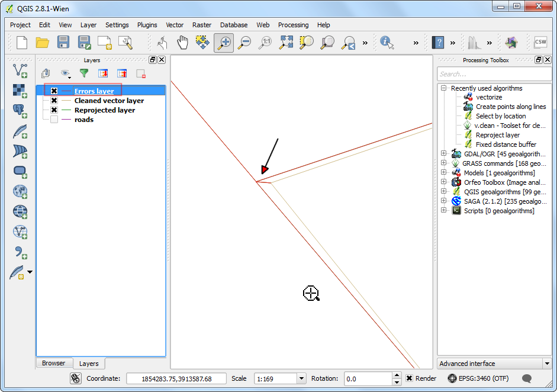Expand the GRASS commands tree node
Image resolution: width=557 pixels, height=392 pixels.
(443, 163)
